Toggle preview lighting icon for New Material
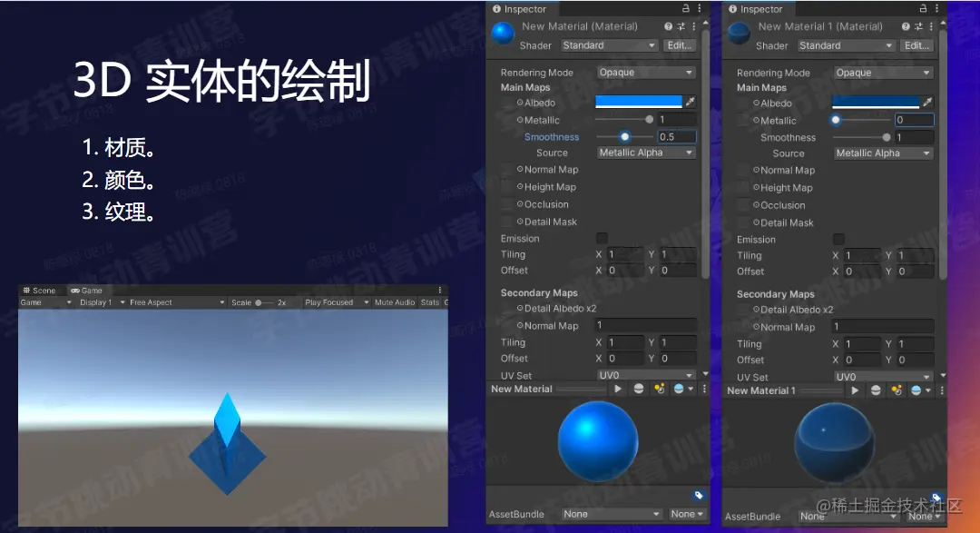980x533 pixels. 659,389
